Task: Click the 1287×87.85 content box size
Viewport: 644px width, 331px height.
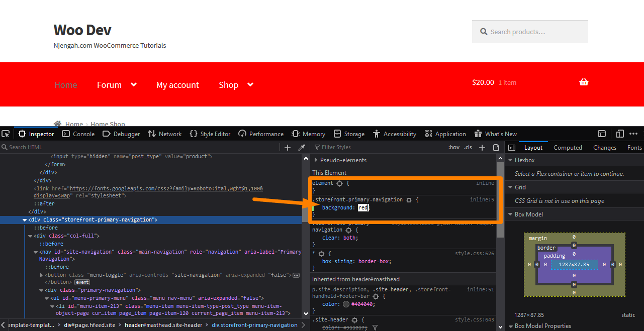Action: click(x=574, y=264)
